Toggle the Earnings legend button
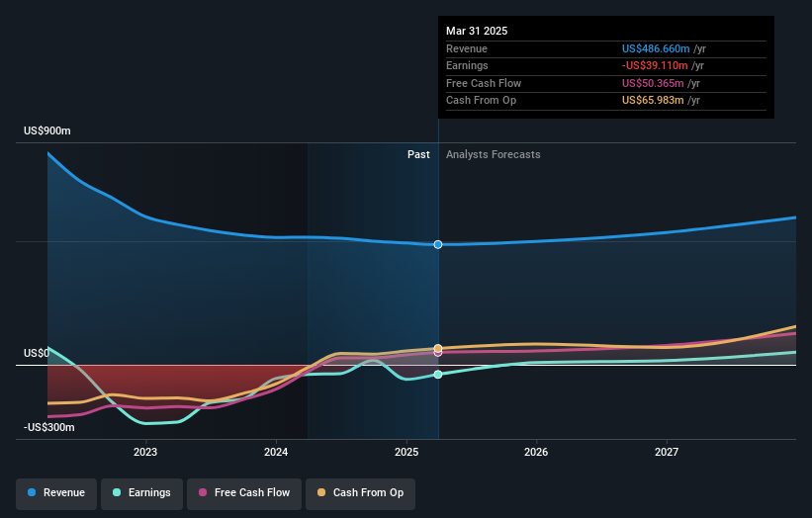Screen dimensions: 812x518 tap(141, 493)
